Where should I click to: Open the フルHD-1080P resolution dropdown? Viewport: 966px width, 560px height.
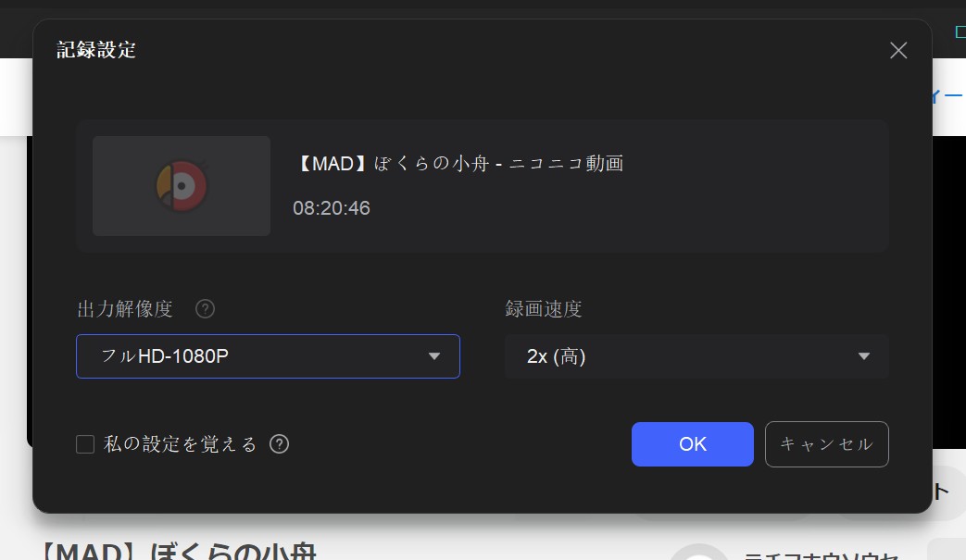pyautogui.click(x=268, y=356)
